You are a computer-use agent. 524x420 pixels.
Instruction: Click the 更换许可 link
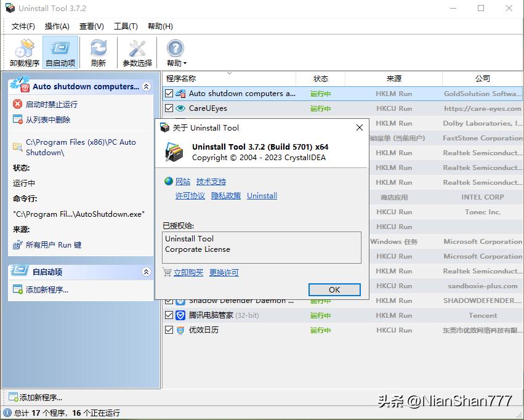tap(224, 273)
